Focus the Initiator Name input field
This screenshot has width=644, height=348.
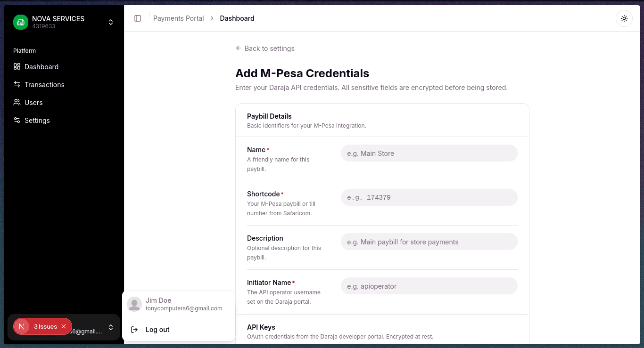[429, 286]
